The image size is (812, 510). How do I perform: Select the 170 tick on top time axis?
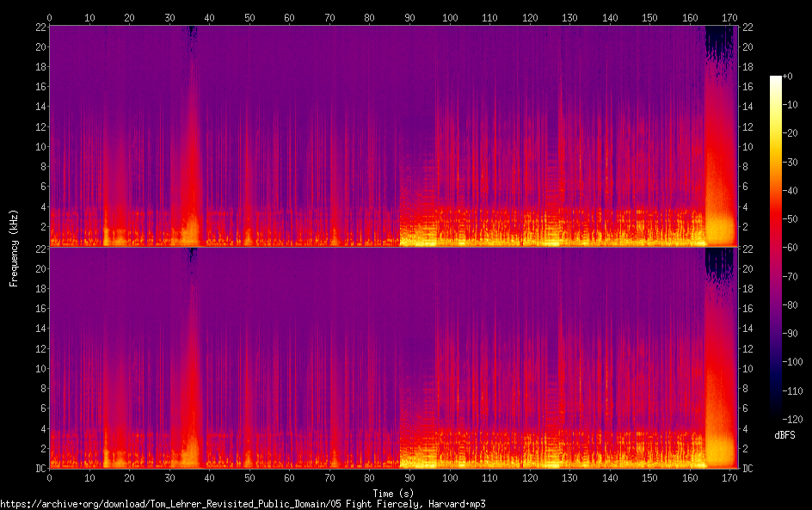click(729, 17)
